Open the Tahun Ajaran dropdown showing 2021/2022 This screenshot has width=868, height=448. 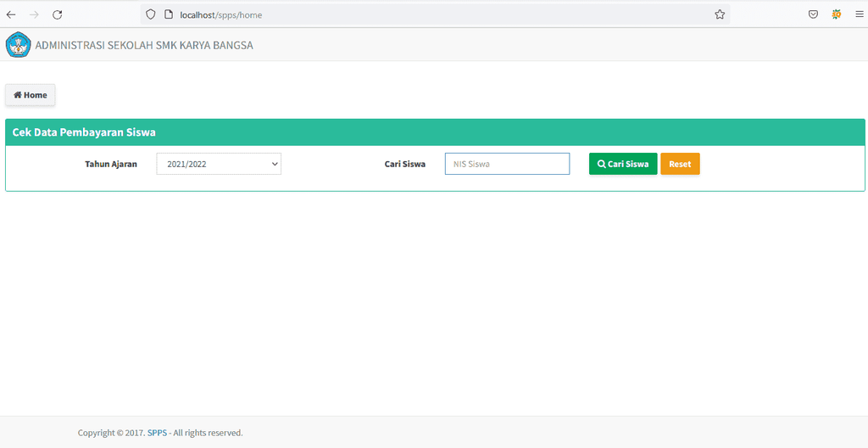click(x=219, y=164)
